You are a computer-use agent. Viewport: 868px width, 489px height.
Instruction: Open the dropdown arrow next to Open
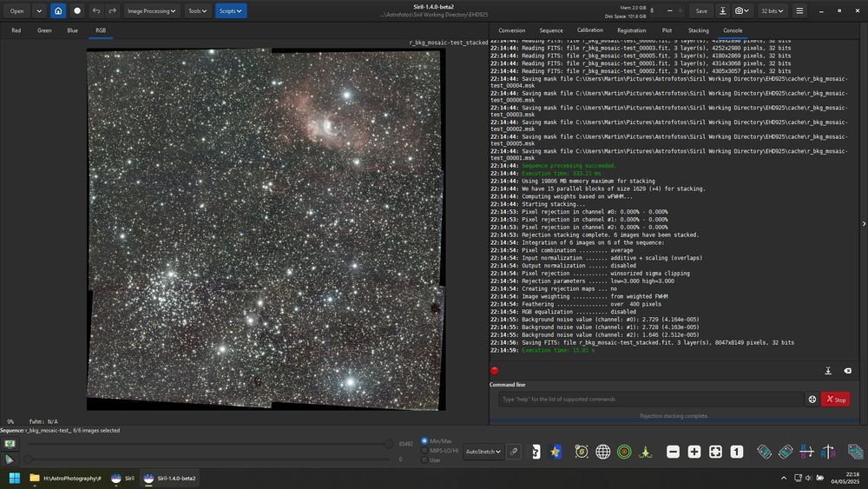click(39, 10)
